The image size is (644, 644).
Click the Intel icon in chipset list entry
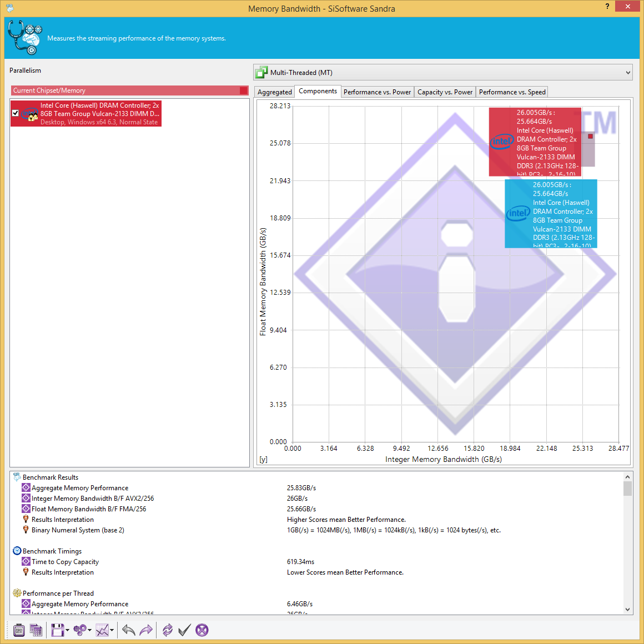pos(29,114)
